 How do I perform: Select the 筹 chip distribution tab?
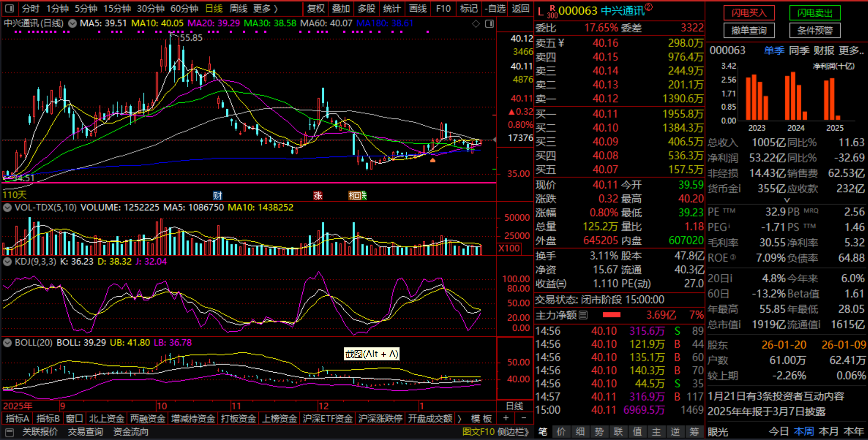point(694,432)
